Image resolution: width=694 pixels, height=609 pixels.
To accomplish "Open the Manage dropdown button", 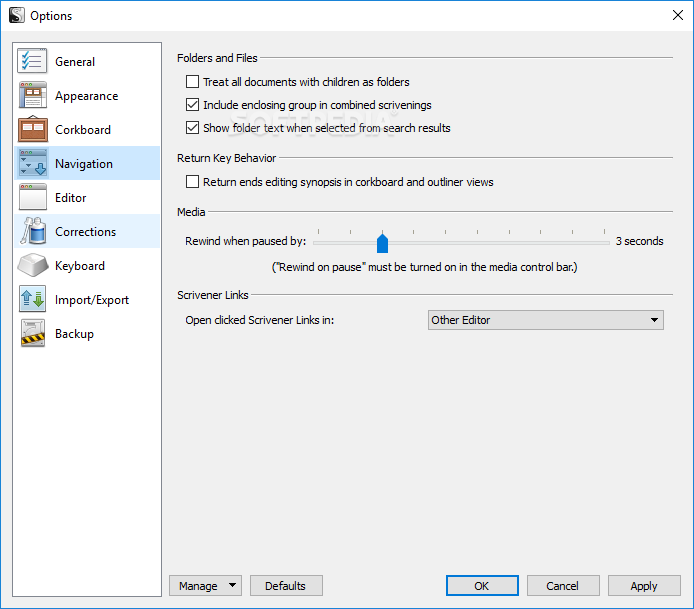I will click(x=205, y=586).
